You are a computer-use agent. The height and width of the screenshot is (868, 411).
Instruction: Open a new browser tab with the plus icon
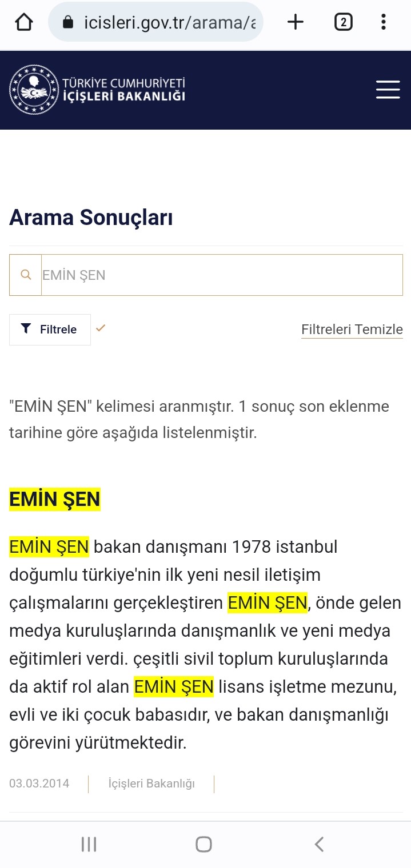(x=294, y=22)
